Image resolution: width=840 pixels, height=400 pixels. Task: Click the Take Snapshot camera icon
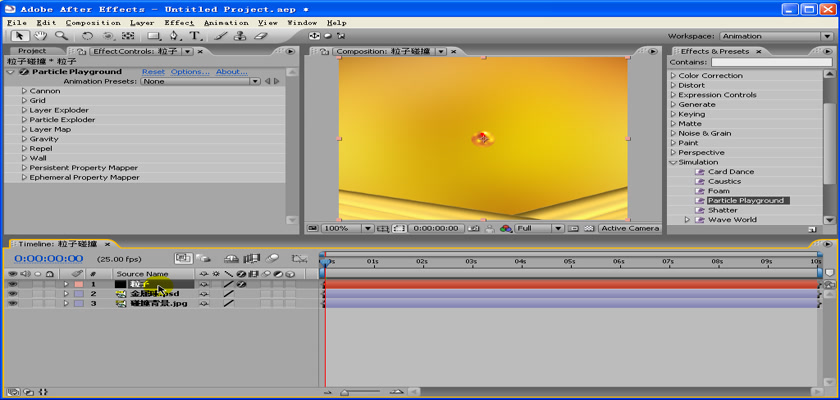click(473, 229)
